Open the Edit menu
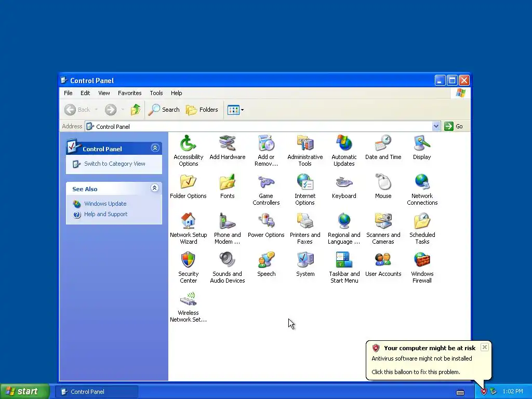This screenshot has height=399, width=532. pyautogui.click(x=85, y=93)
